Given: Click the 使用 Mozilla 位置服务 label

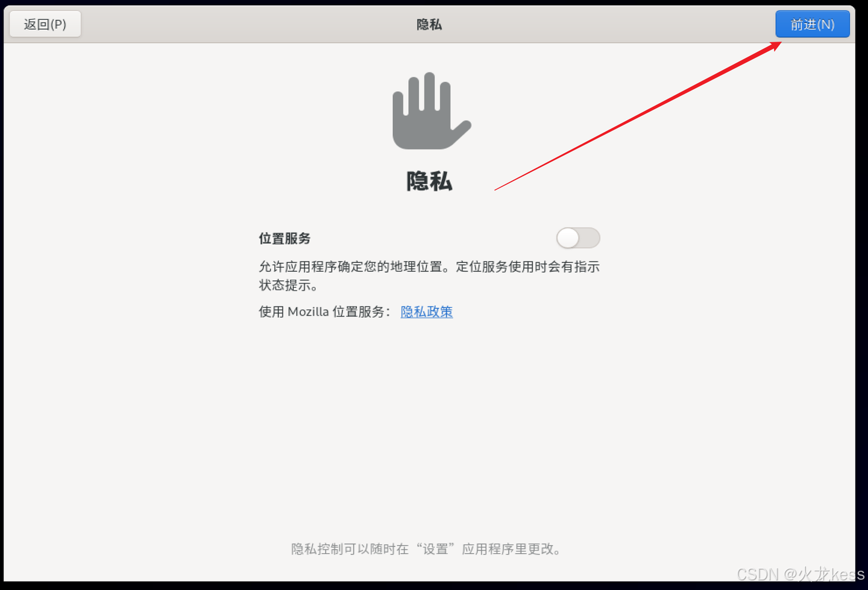Looking at the screenshot, I should (324, 312).
